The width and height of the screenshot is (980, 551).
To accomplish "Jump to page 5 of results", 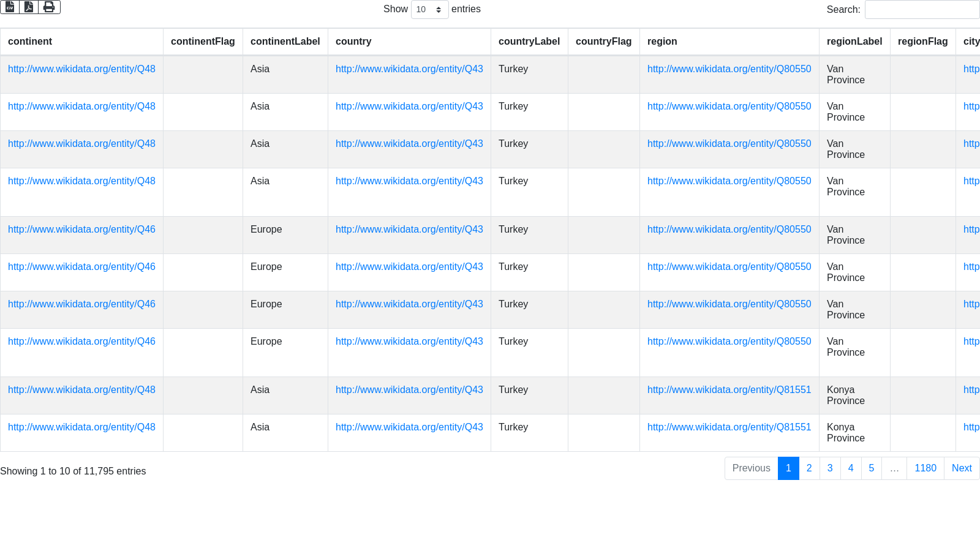I will tap(871, 468).
